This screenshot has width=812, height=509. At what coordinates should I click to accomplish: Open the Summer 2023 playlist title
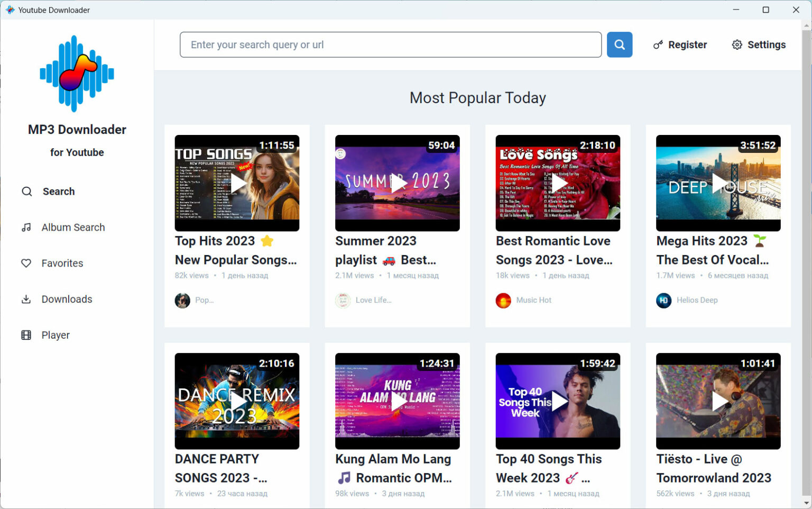coord(386,250)
